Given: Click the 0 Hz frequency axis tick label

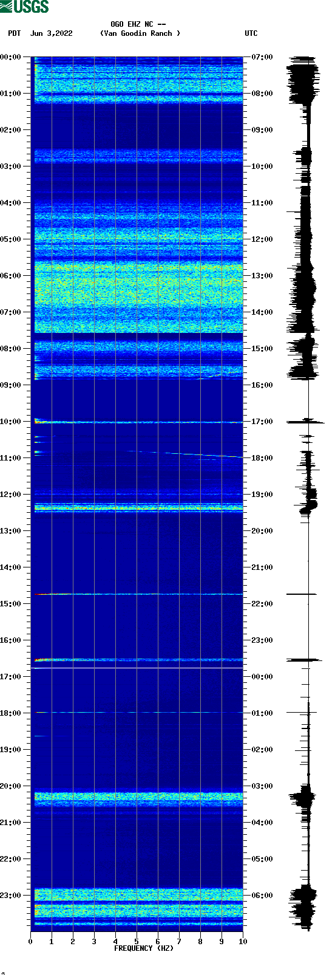Looking at the screenshot, I should tap(30, 942).
